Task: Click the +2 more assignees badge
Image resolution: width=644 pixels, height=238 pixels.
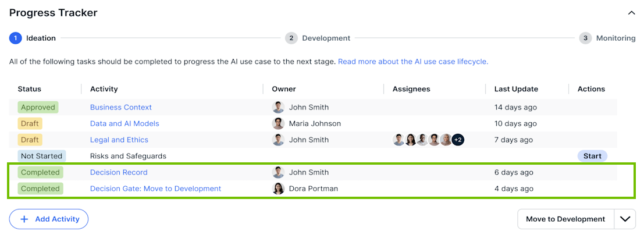Action: pos(458,140)
